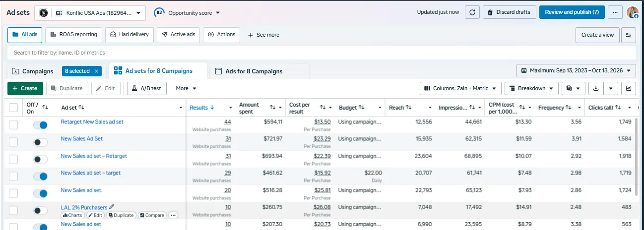Click Compare chip under LAL 2% Purchasers
The height and width of the screenshot is (230, 644).
[x=152, y=215]
